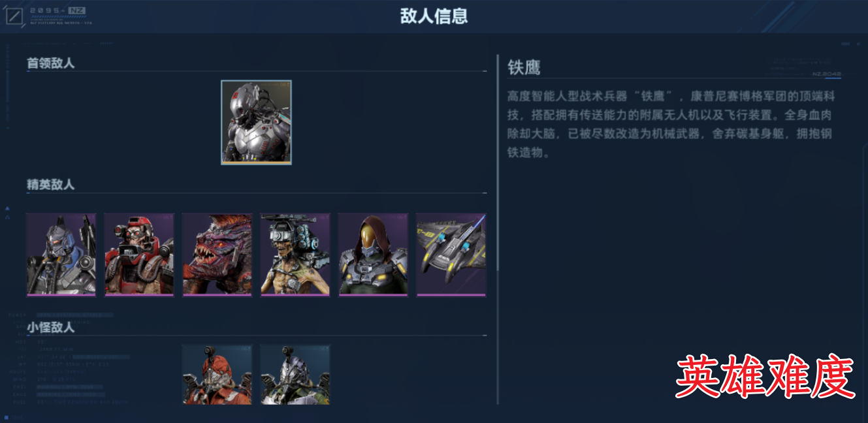Select the red fanged beast elite enemy
Viewport: 868px width, 423px height.
click(217, 255)
